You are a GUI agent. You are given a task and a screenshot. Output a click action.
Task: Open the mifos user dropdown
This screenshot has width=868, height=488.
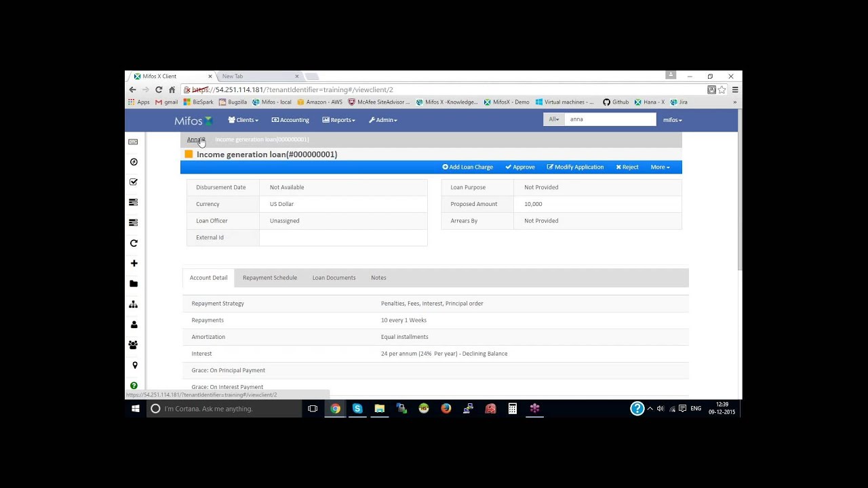click(673, 120)
